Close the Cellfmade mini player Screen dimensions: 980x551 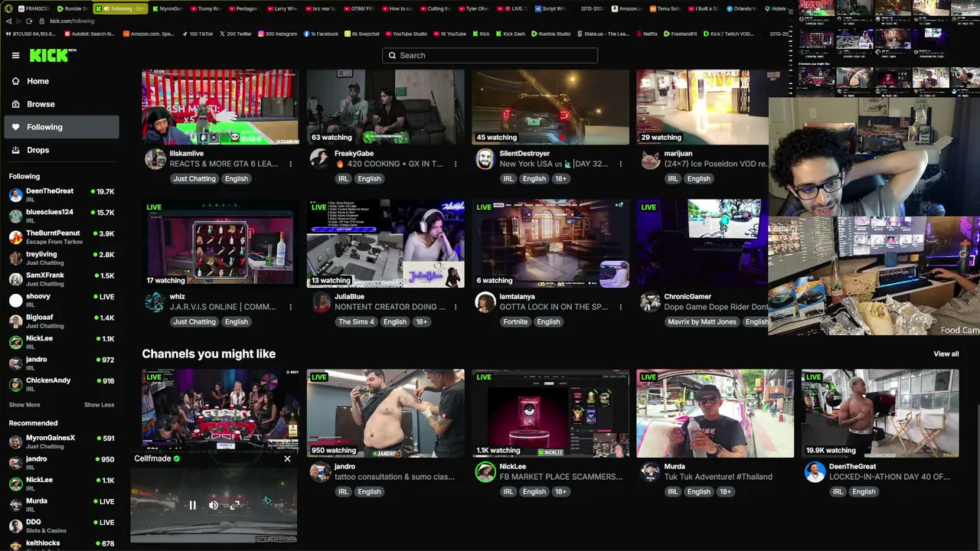tap(287, 458)
